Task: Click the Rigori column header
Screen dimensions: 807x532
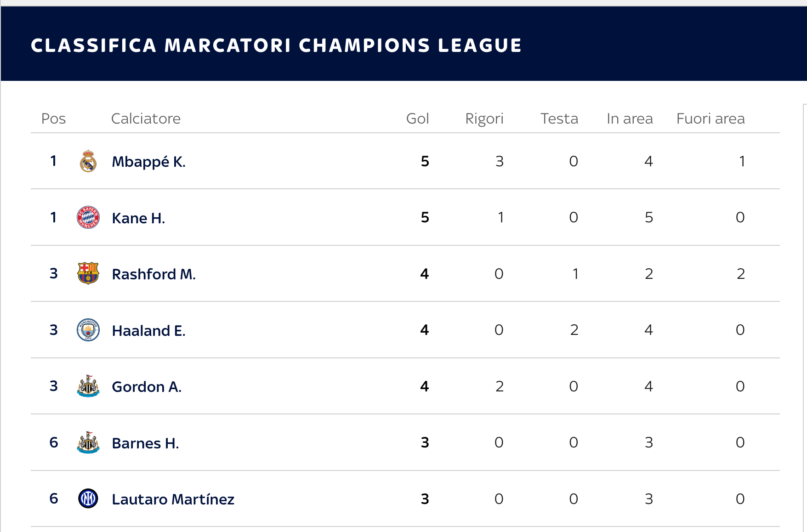Action: click(484, 119)
